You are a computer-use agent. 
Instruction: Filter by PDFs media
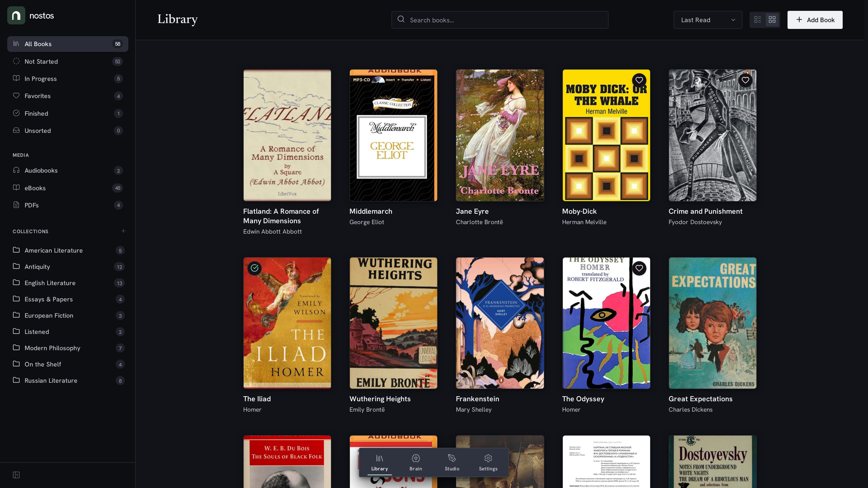(x=68, y=205)
